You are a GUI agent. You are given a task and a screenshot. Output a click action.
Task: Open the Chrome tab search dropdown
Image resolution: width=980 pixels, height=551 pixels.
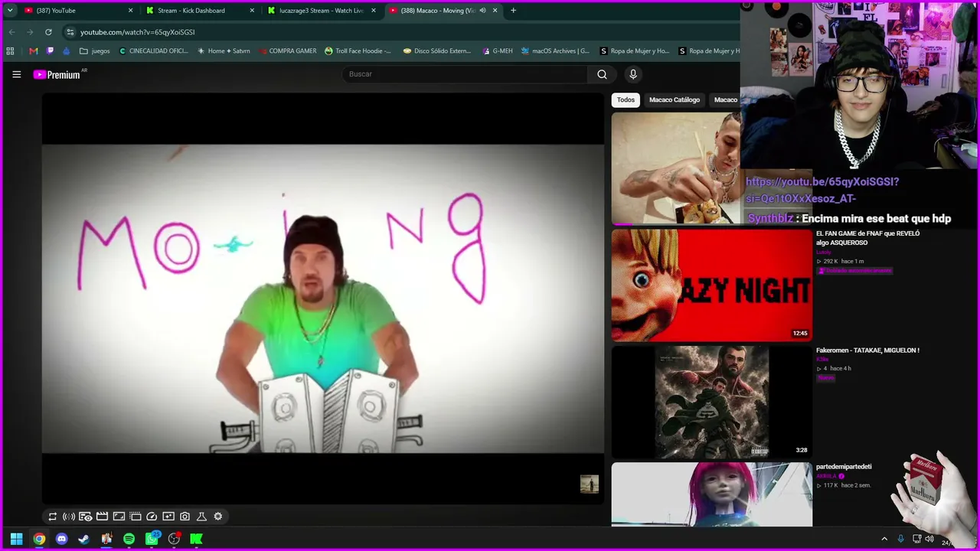[x=10, y=11]
